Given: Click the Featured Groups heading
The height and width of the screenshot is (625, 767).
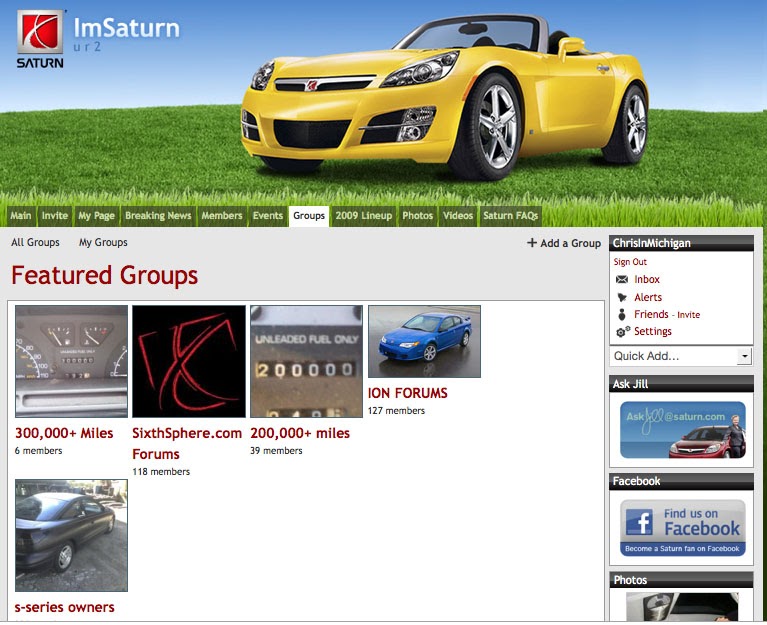Looking at the screenshot, I should [104, 275].
